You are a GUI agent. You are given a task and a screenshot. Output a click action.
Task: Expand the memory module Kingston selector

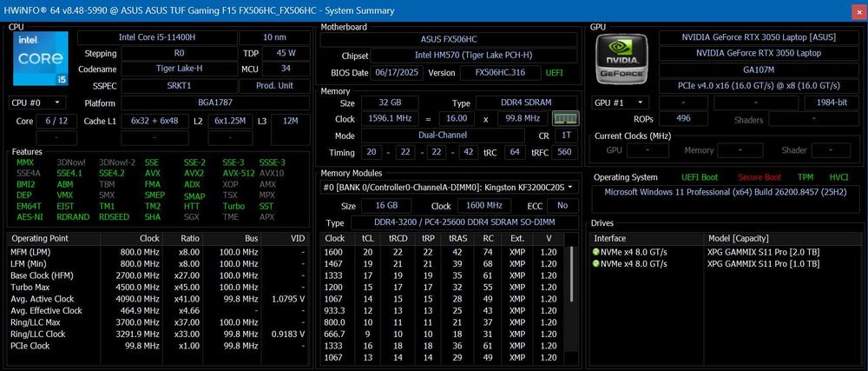click(x=449, y=187)
